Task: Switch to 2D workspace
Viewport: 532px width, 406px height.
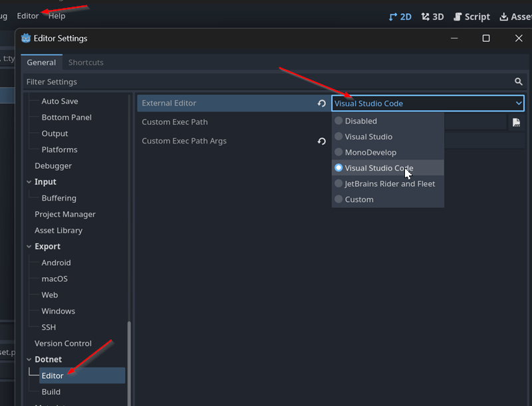Action: pyautogui.click(x=400, y=17)
